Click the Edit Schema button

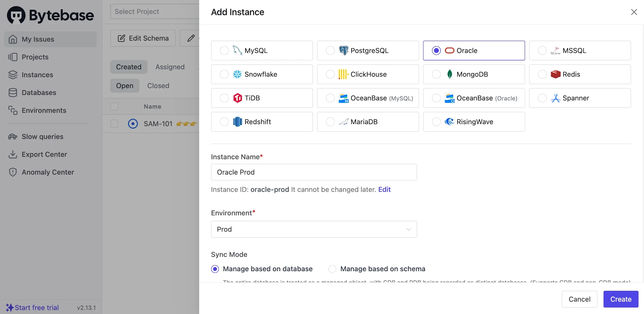(143, 38)
